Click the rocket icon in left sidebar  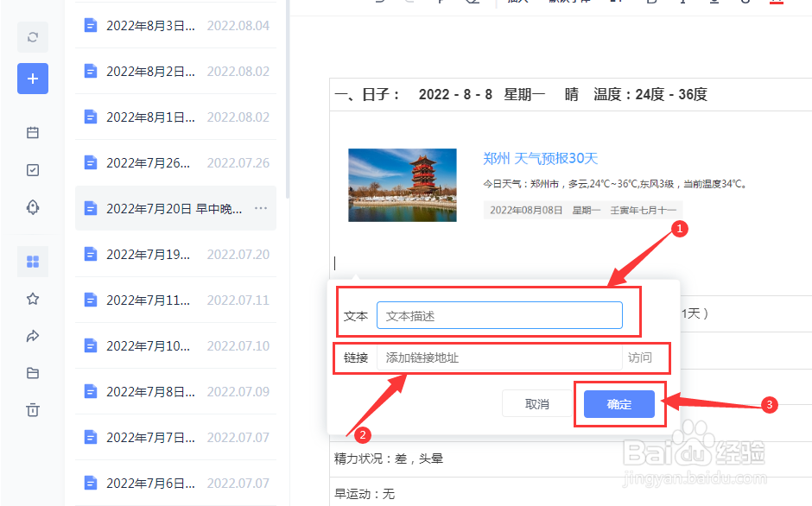33,207
